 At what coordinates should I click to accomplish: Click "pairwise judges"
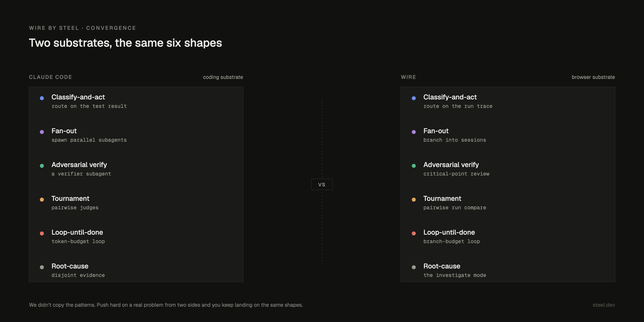click(x=75, y=208)
